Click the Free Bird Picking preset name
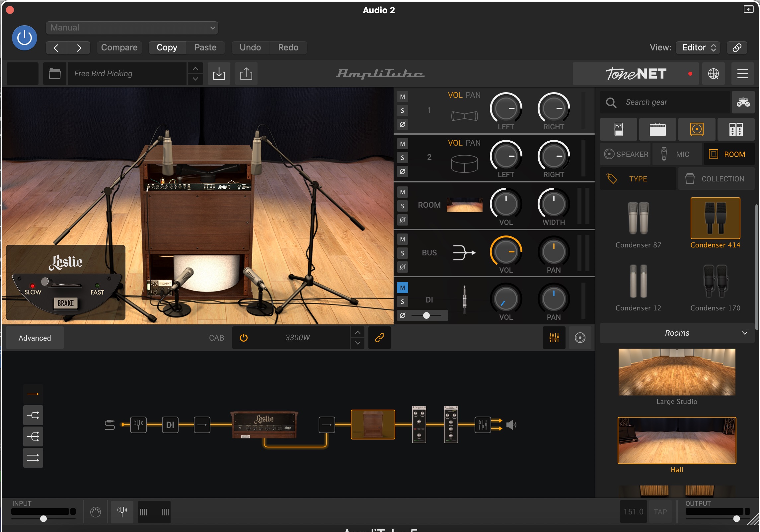This screenshot has height=532, width=760. pyautogui.click(x=127, y=74)
